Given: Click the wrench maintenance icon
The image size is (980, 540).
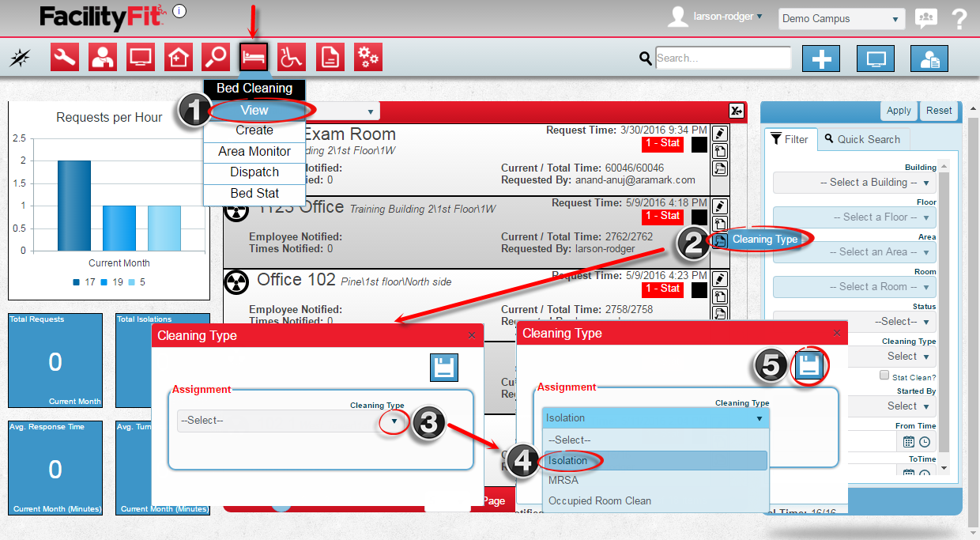Looking at the screenshot, I should [65, 58].
